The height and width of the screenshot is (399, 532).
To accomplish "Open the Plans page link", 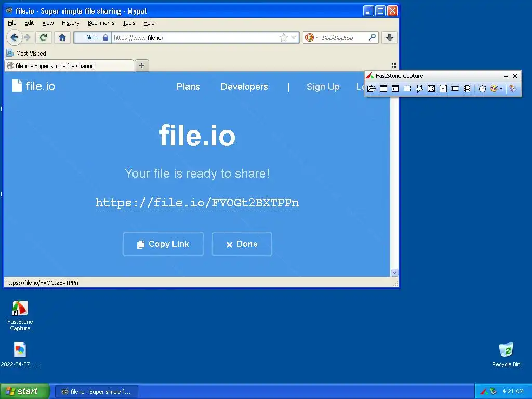I will (x=188, y=87).
